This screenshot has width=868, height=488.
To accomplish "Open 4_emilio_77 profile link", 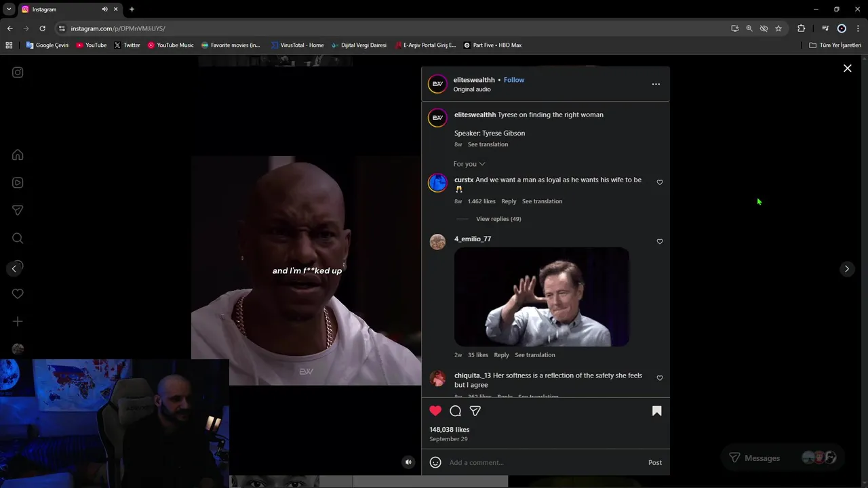I will click(473, 239).
